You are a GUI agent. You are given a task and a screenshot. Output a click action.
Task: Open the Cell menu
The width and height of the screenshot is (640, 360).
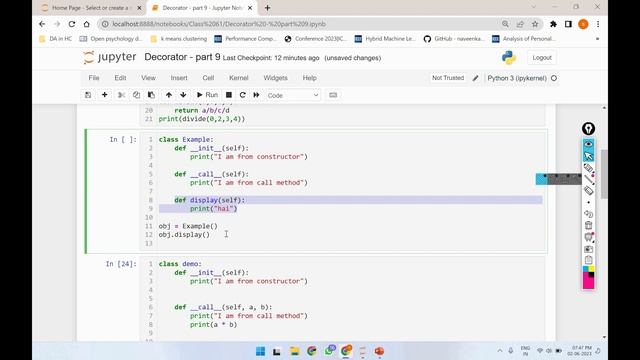point(208,78)
